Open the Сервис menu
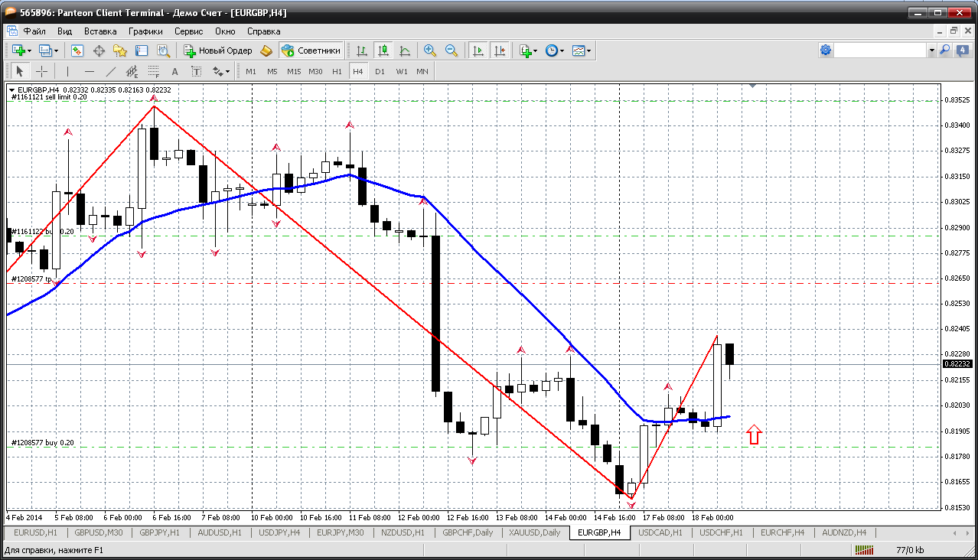 (188, 31)
